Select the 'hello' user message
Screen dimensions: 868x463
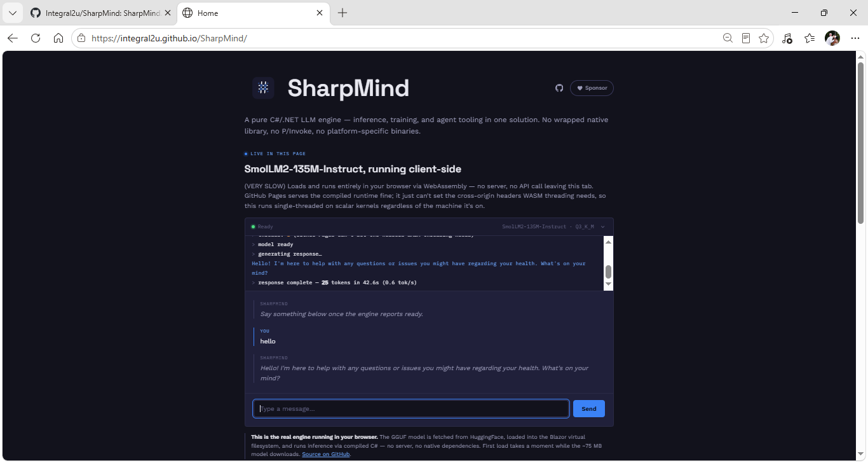[268, 342]
